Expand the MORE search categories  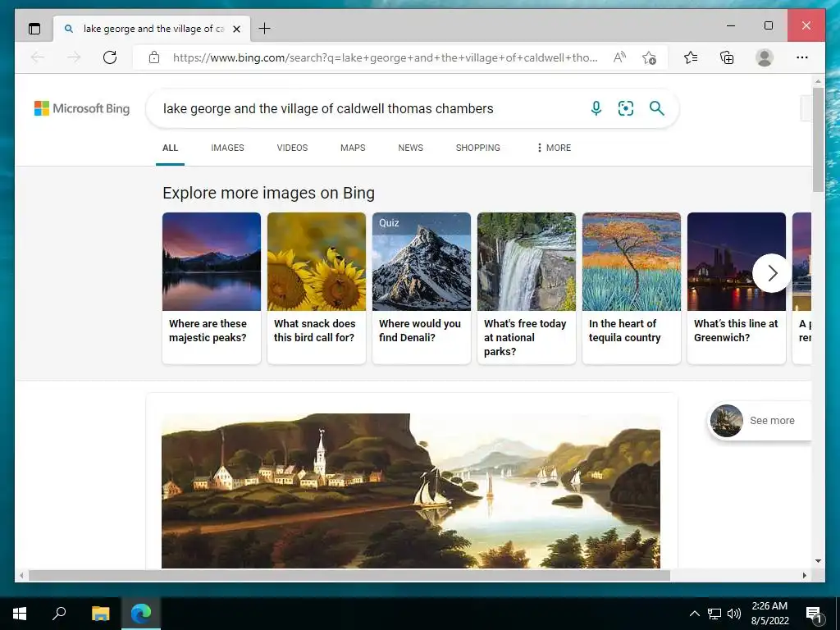[554, 148]
